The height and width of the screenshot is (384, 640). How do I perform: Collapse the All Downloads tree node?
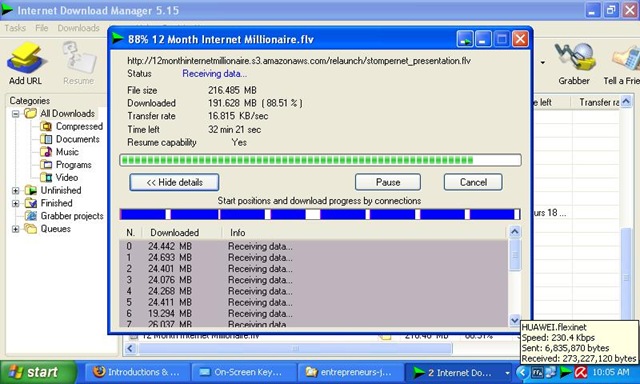coord(16,114)
